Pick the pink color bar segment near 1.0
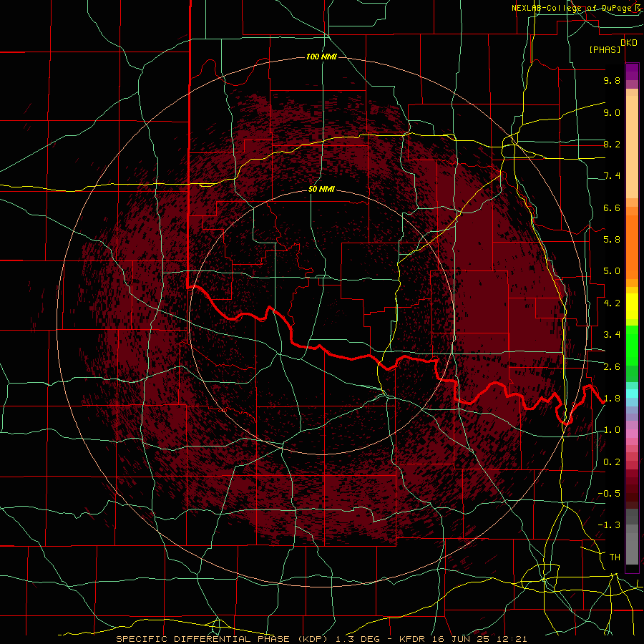The width and height of the screenshot is (644, 644). [x=632, y=434]
